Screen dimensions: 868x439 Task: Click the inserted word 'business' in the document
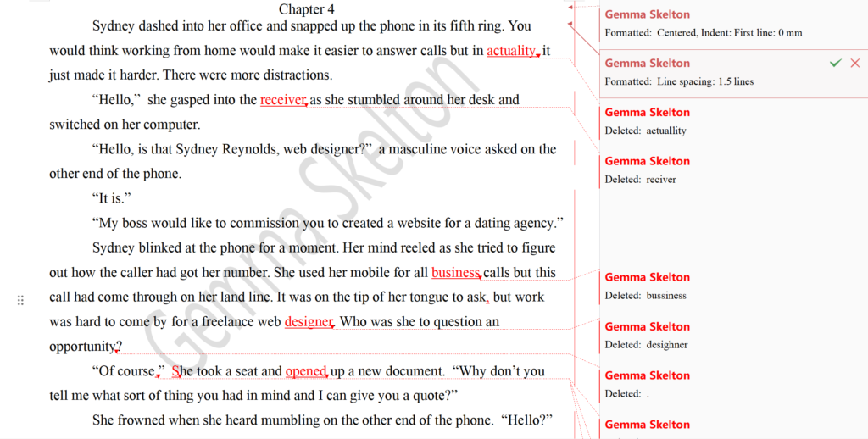coord(455,273)
